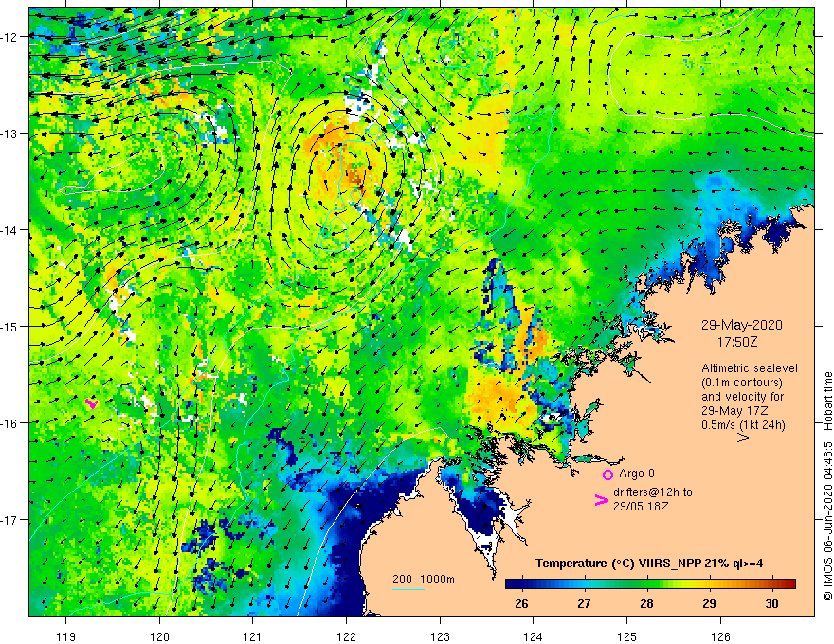Click the latitude axis label -14
The height and width of the screenshot is (644, 834).
pyautogui.click(x=9, y=230)
